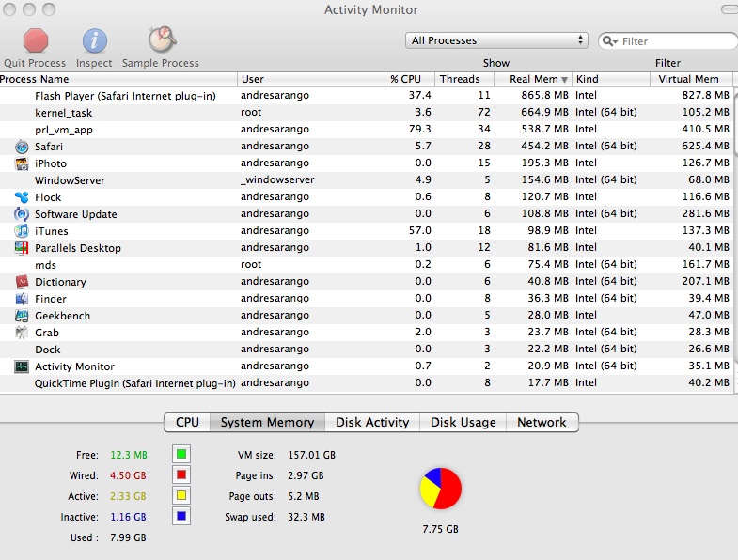Click the Page ins 2.97 GB value

coord(306,475)
